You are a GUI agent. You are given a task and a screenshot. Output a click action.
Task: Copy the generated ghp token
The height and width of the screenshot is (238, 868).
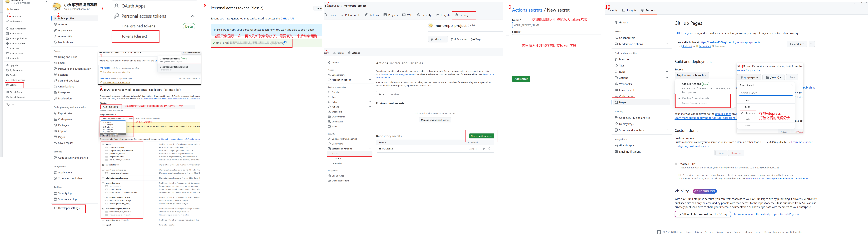click(x=285, y=43)
